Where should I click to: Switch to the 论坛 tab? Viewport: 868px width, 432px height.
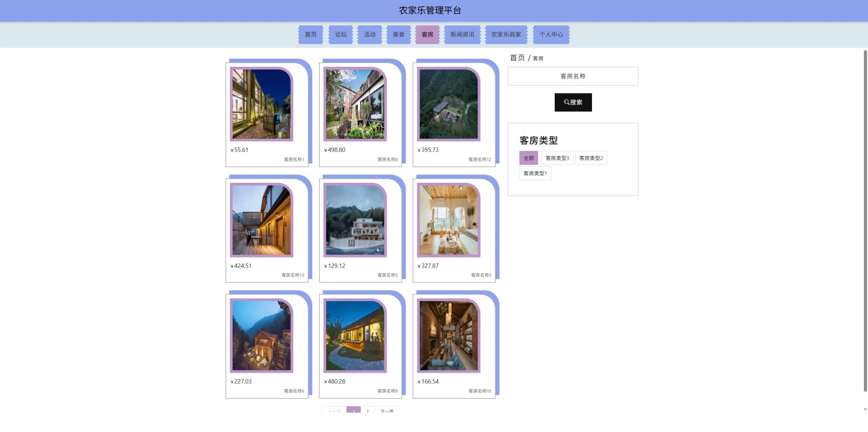(340, 34)
